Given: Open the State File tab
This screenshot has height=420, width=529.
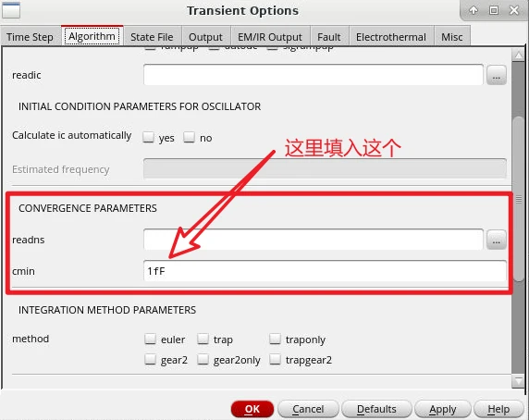Looking at the screenshot, I should coord(152,37).
